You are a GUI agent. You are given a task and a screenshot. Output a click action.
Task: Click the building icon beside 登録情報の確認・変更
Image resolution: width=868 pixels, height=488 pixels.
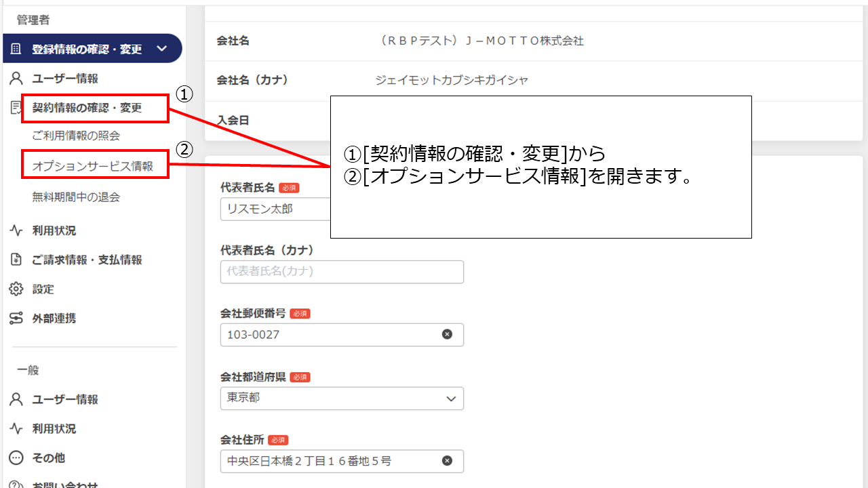click(16, 49)
